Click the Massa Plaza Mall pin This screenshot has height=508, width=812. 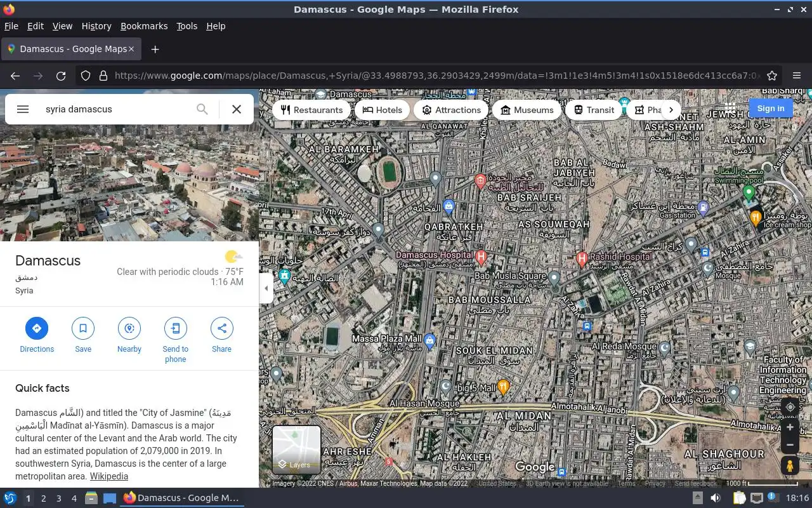pyautogui.click(x=429, y=341)
